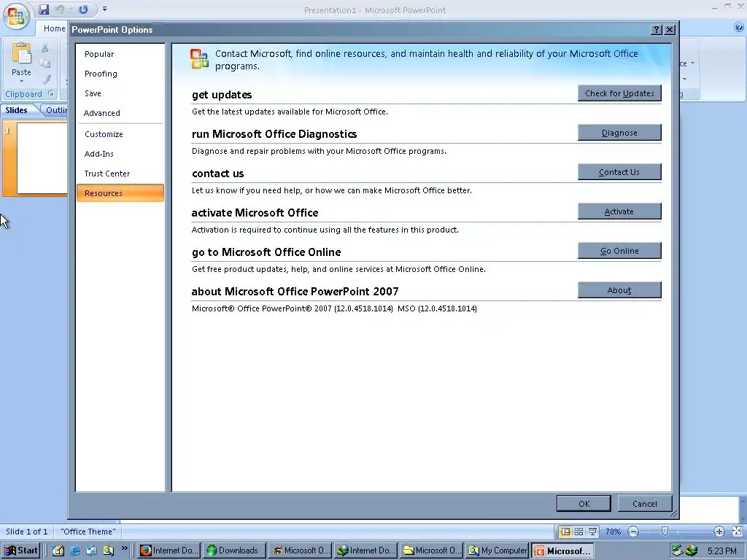Open the Advanced options category
The height and width of the screenshot is (560, 747).
pos(120,113)
